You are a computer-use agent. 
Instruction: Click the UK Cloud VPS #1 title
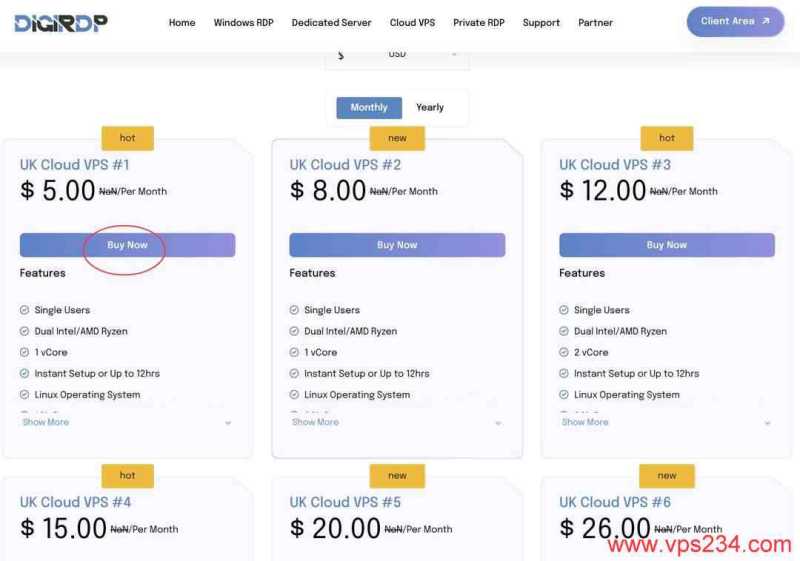[75, 165]
